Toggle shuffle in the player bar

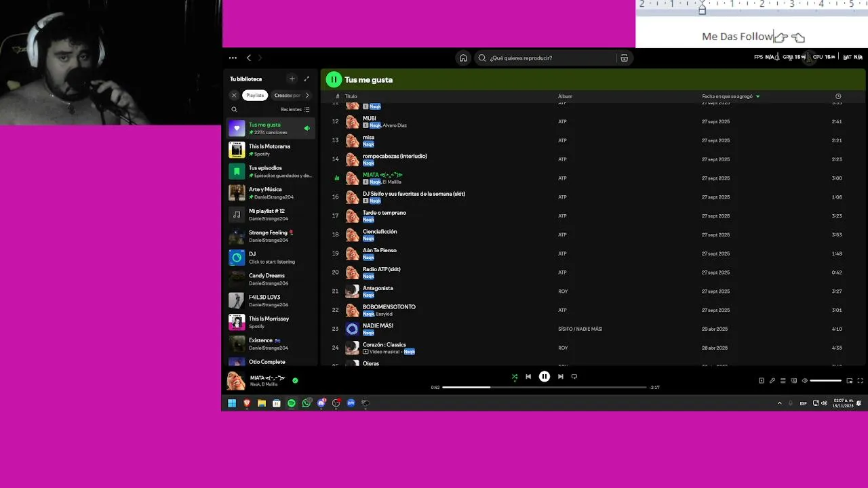[x=514, y=377]
